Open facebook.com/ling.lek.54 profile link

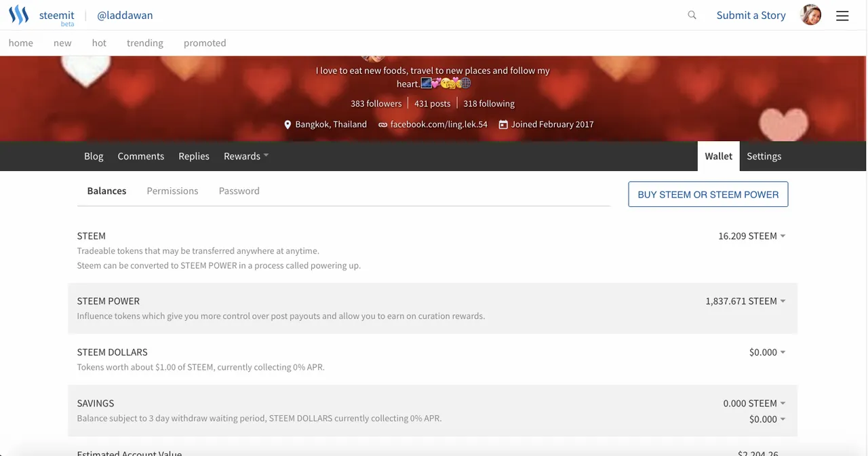click(x=439, y=125)
